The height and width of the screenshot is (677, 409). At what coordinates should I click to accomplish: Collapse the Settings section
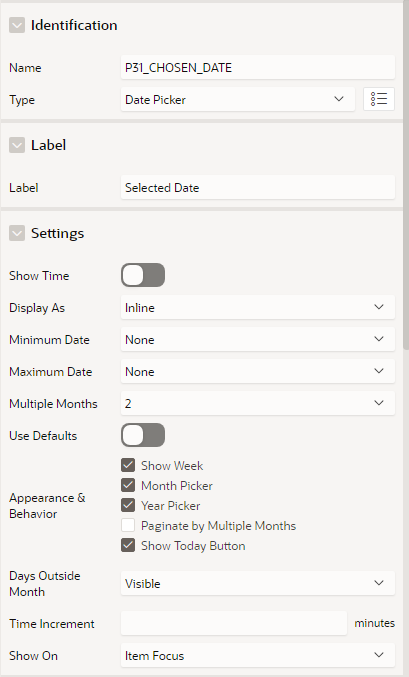pyautogui.click(x=17, y=233)
